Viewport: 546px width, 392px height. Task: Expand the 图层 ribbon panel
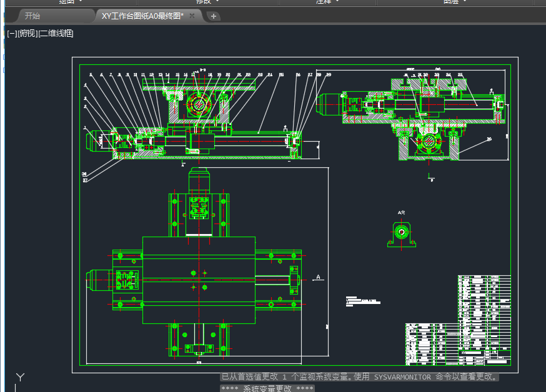click(454, 2)
